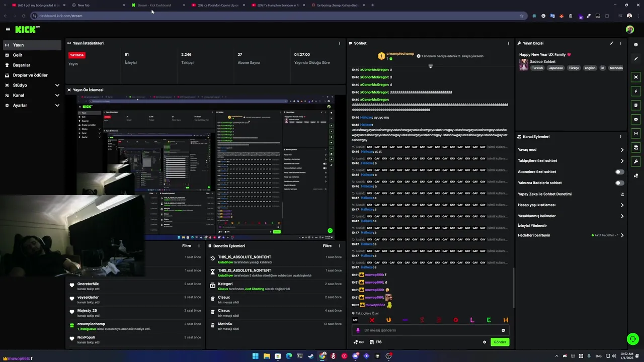This screenshot has width=644, height=362.
Task: Open the Yayın İstatistikleri panel options menu
Action: pyautogui.click(x=340, y=43)
